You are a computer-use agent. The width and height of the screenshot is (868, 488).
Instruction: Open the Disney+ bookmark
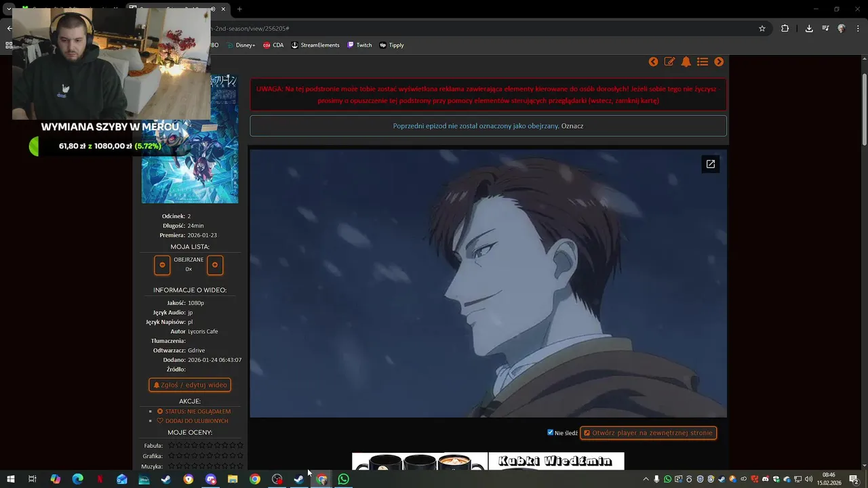pyautogui.click(x=241, y=45)
